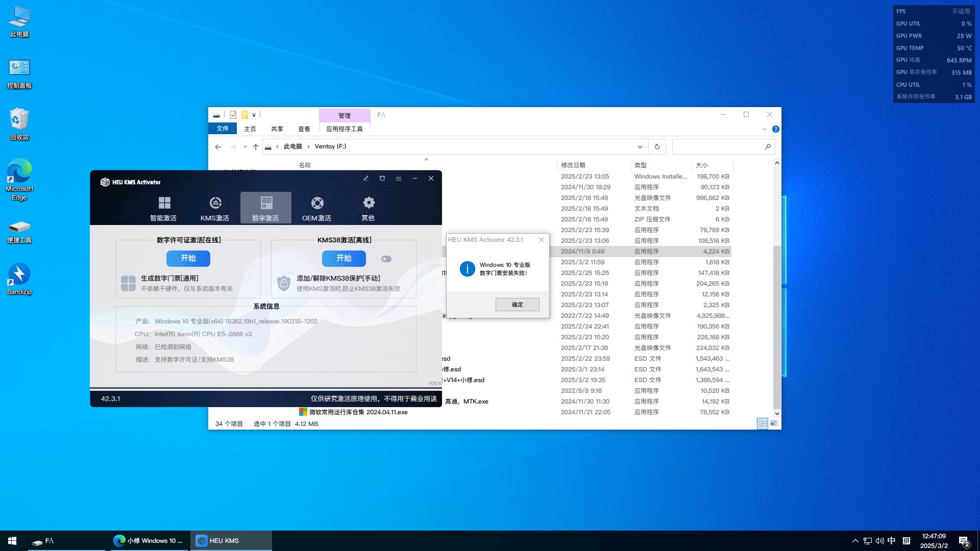
Task: Open the quick access toolbar customize dropdown
Action: 254,115
